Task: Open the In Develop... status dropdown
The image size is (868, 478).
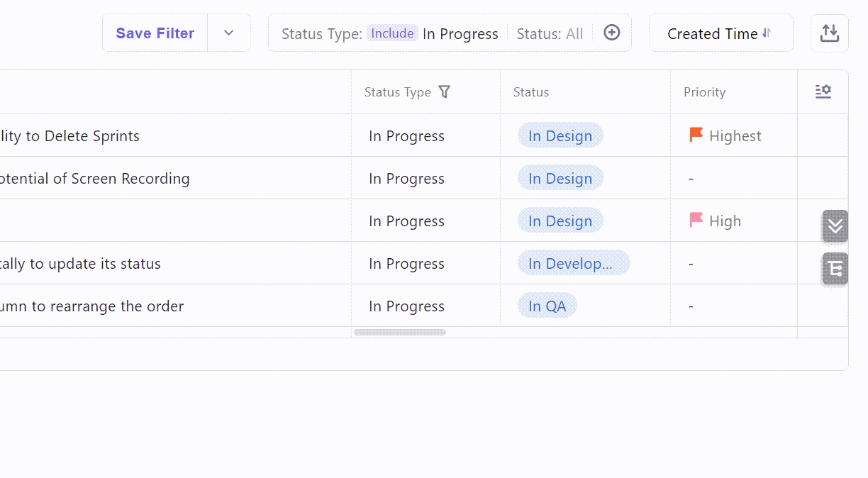Action: pos(573,263)
